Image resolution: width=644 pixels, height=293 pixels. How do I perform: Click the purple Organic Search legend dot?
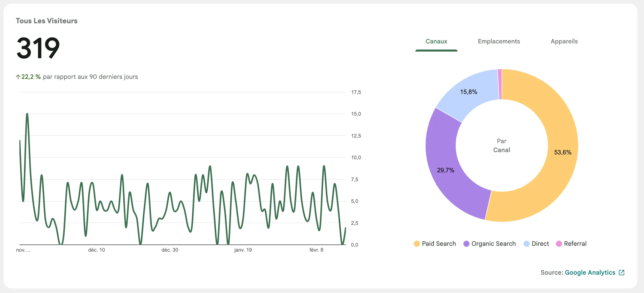pos(466,244)
